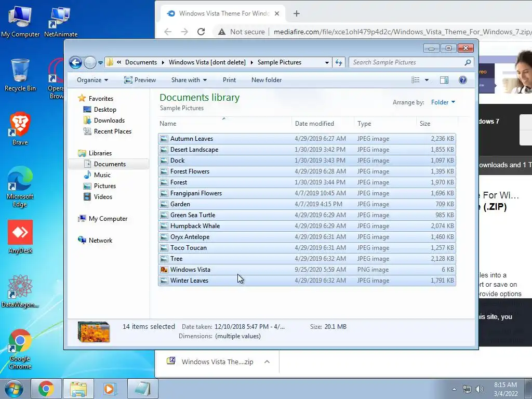Click Windows Vista [dont delete] breadcrumb
532x399 pixels.
pos(207,62)
